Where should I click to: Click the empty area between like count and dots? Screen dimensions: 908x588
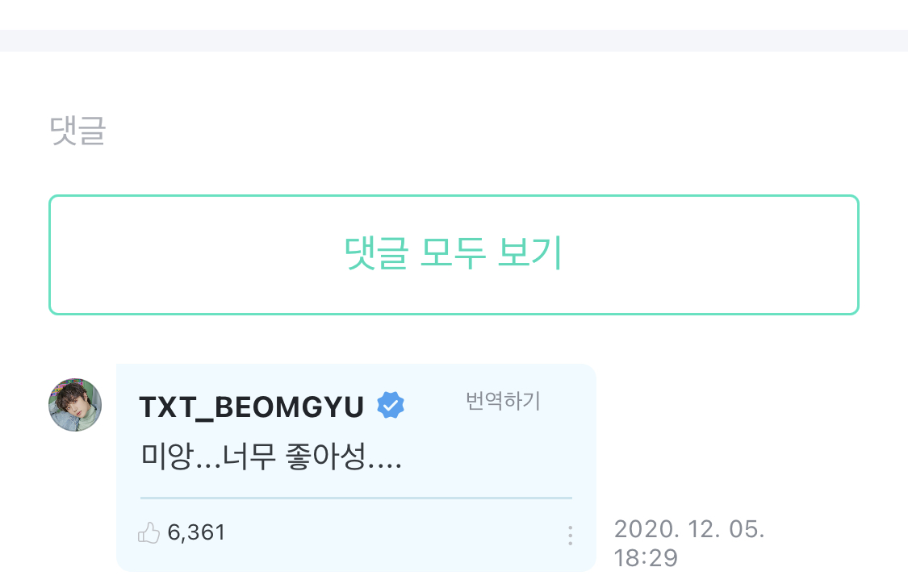click(x=394, y=532)
